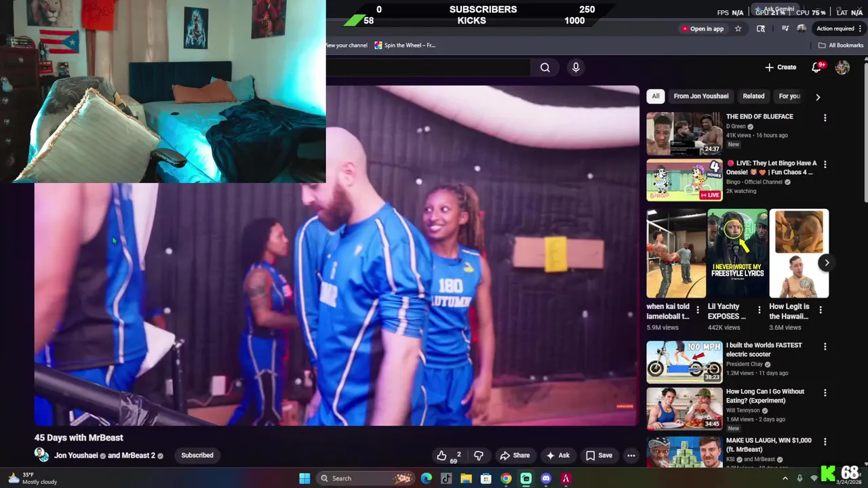The image size is (868, 488).
Task: Click the Ask Gemini button
Action: click(x=775, y=9)
